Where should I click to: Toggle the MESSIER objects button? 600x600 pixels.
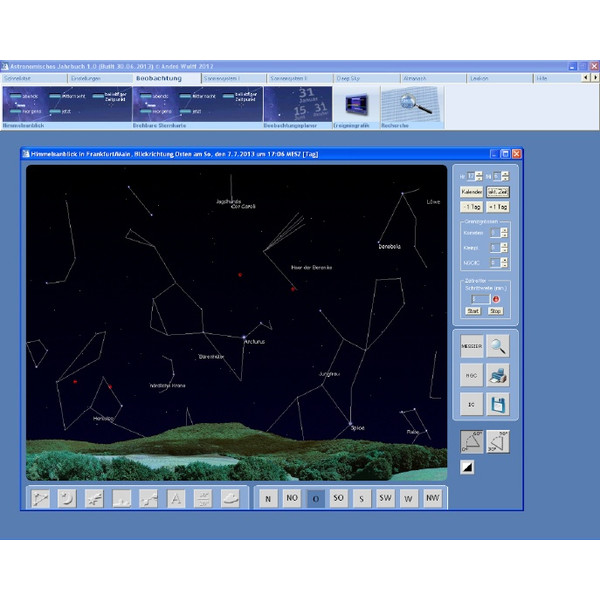[471, 346]
